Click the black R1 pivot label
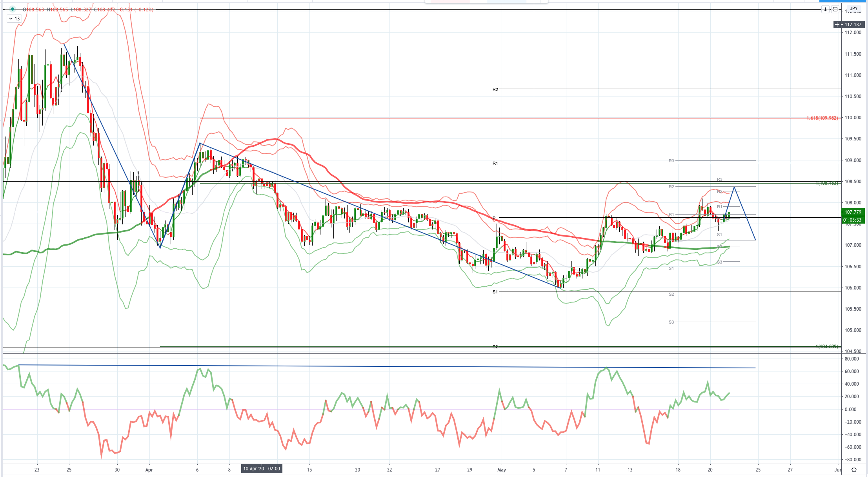The image size is (868, 477). pos(495,163)
